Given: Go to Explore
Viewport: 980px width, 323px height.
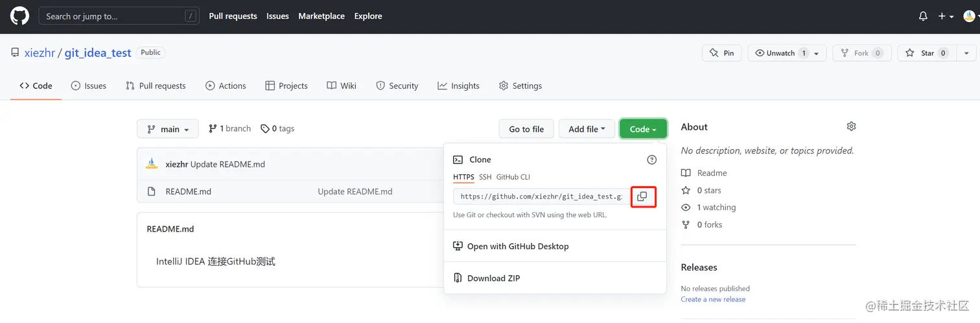Looking at the screenshot, I should 368,16.
